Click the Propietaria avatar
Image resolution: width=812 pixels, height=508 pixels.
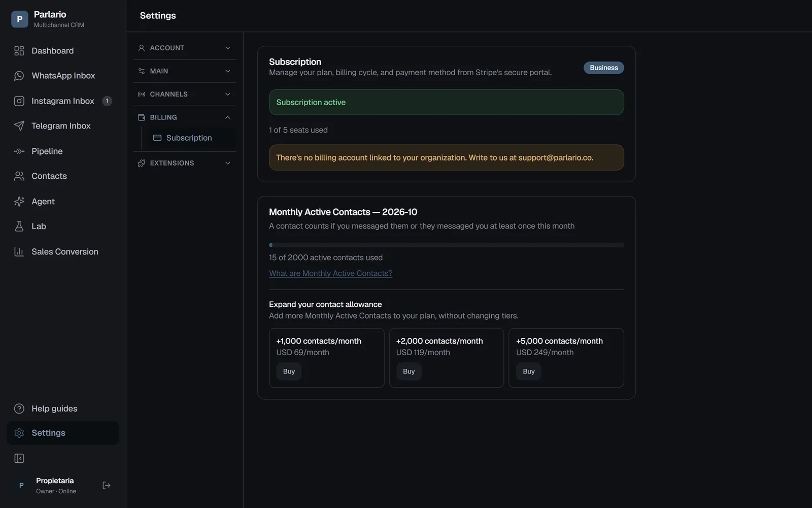tap(21, 486)
